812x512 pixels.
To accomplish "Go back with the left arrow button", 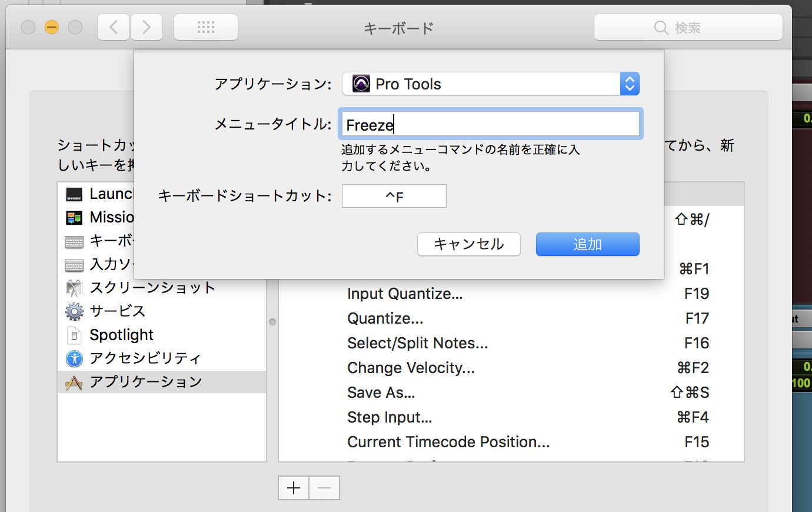I will coord(114,27).
